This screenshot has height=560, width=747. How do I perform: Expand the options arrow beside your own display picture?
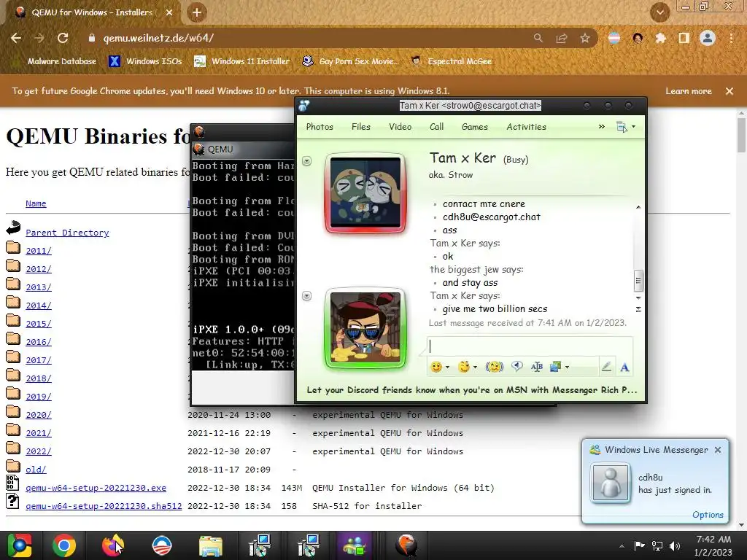coord(307,296)
